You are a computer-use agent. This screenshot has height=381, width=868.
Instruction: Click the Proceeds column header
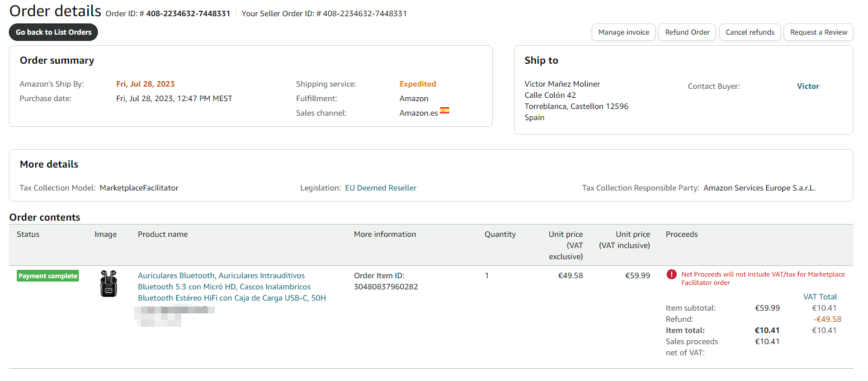[x=681, y=234]
